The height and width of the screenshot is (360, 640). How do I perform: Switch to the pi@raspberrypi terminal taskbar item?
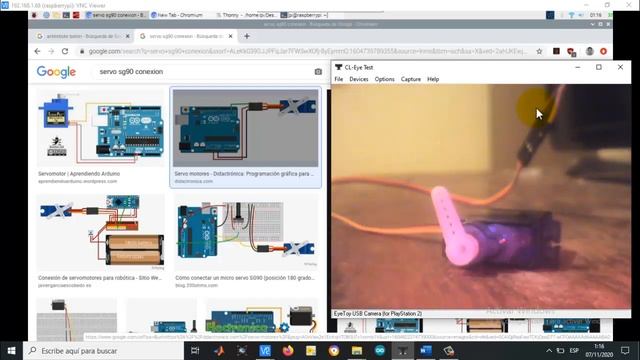coord(304,15)
